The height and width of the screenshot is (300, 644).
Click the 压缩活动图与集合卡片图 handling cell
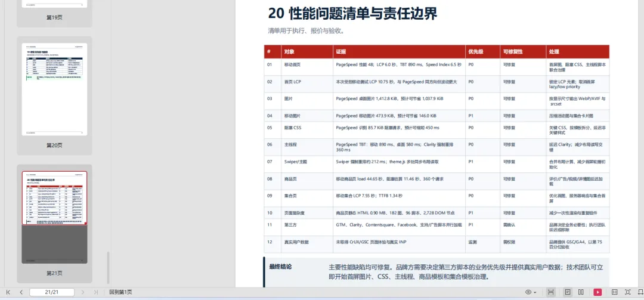[577, 116]
